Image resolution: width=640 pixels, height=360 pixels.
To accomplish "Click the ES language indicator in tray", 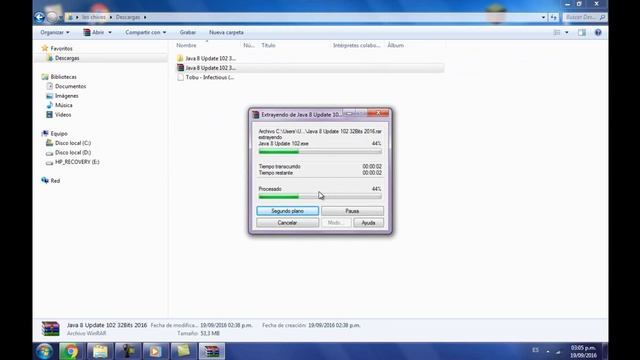I will 536,350.
